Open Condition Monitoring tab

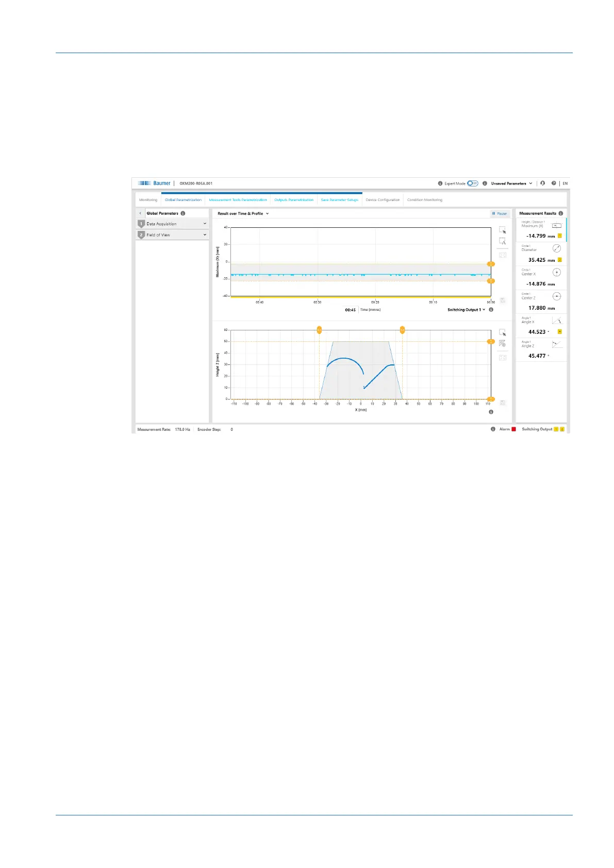click(425, 200)
